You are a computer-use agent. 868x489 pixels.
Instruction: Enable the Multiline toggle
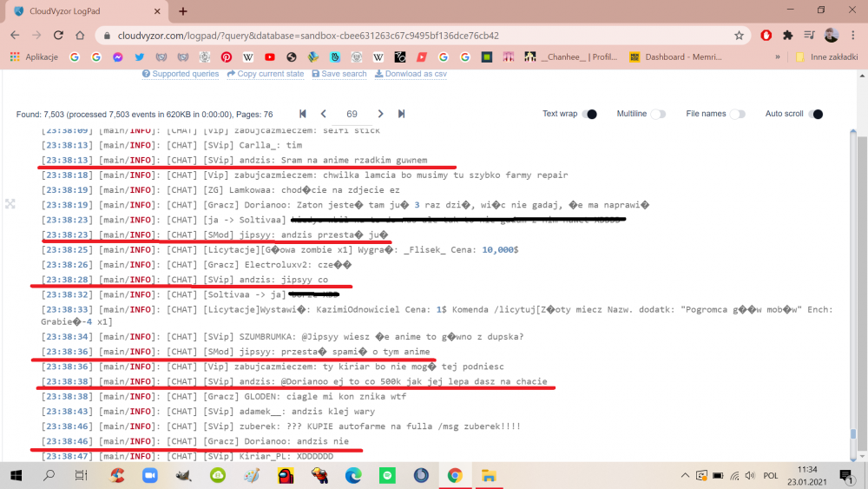(x=659, y=114)
